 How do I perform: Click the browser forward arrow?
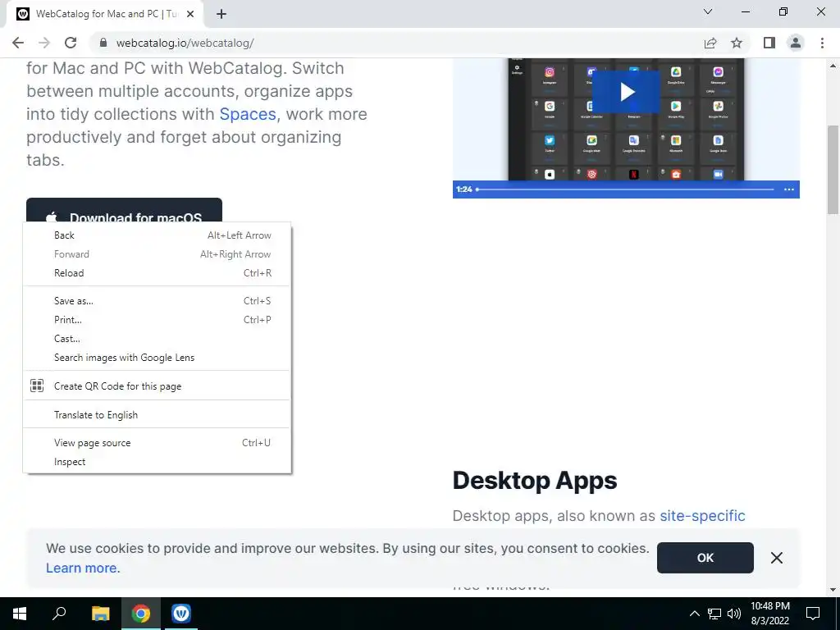(x=44, y=43)
